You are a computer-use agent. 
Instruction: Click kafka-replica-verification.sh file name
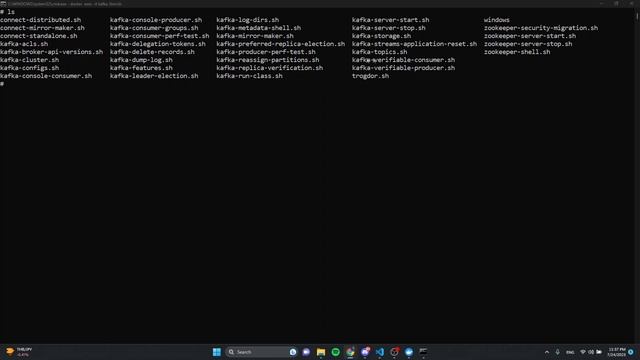click(x=270, y=68)
